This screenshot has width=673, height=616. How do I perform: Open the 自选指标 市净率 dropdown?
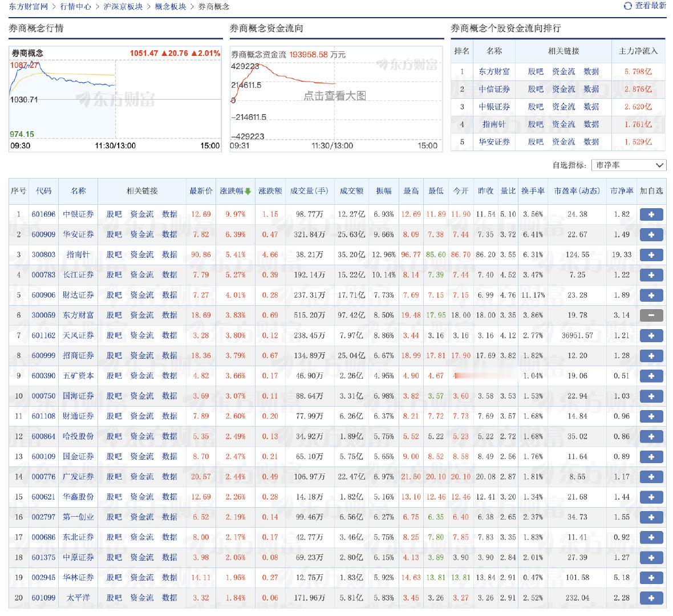629,165
